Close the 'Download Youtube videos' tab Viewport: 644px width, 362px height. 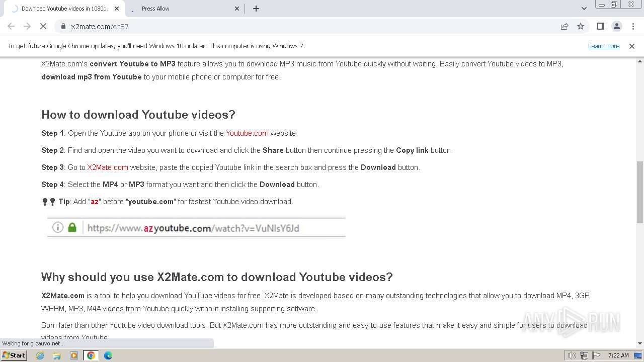point(117,9)
